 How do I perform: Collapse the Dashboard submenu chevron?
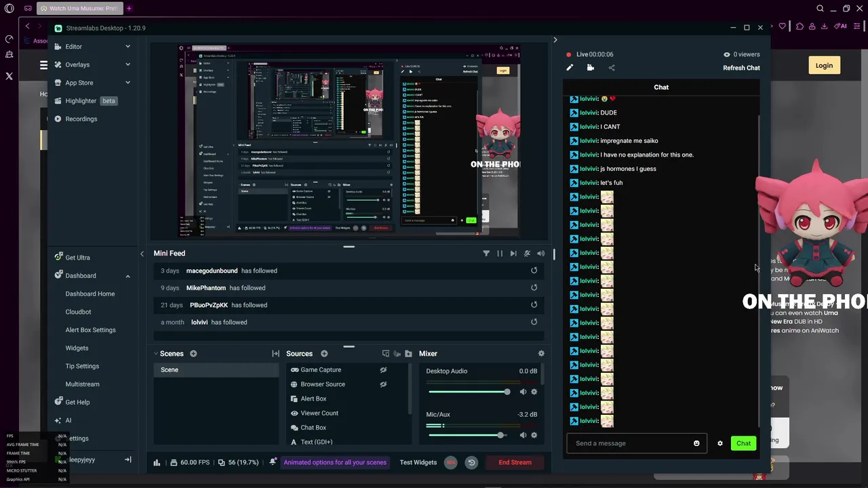pos(127,276)
